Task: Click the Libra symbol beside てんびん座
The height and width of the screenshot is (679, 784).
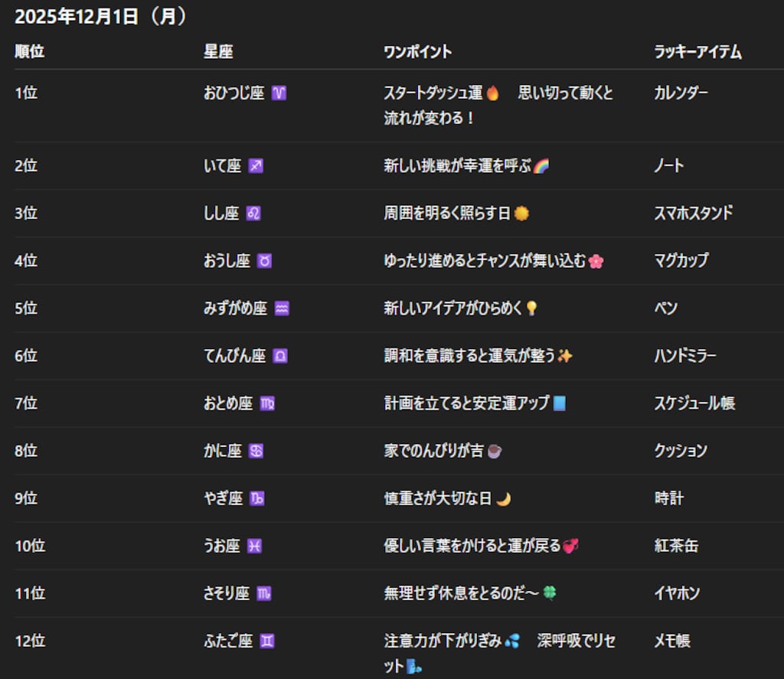Action: point(279,356)
